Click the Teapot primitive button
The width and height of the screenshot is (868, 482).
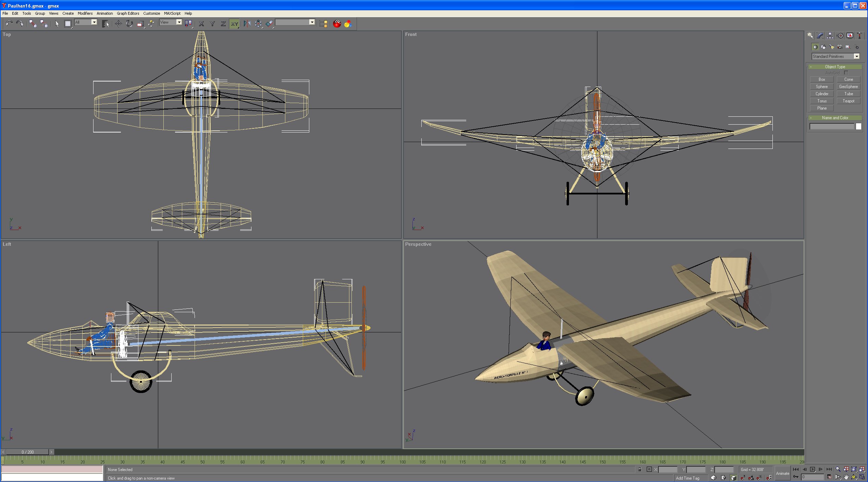click(848, 101)
